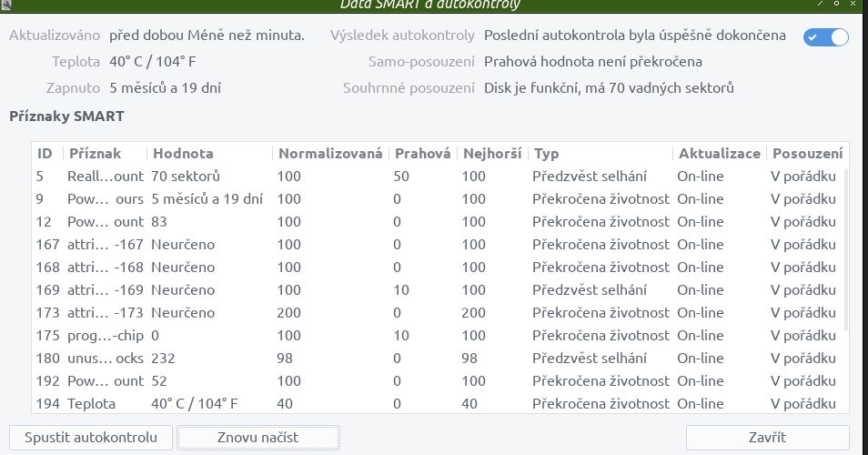Click Znovu načíst button
This screenshot has width=868, height=455.
(x=258, y=438)
